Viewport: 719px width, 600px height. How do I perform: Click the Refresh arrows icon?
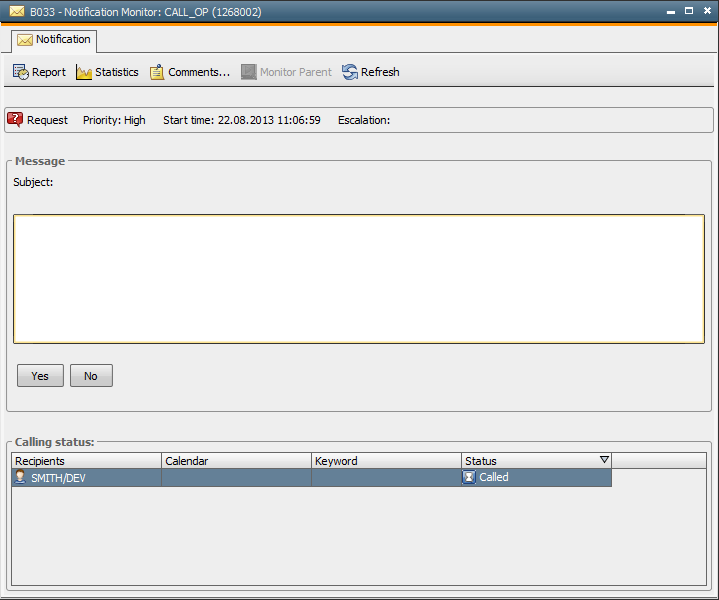click(x=350, y=72)
